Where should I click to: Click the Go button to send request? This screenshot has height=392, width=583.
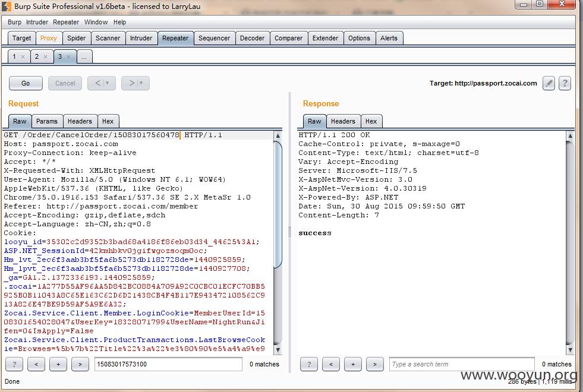(x=26, y=83)
